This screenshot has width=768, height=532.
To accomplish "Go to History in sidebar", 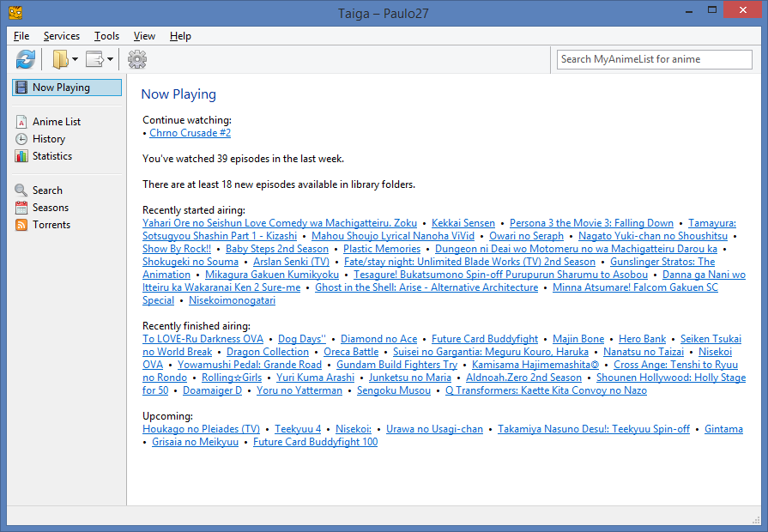I will click(x=49, y=139).
